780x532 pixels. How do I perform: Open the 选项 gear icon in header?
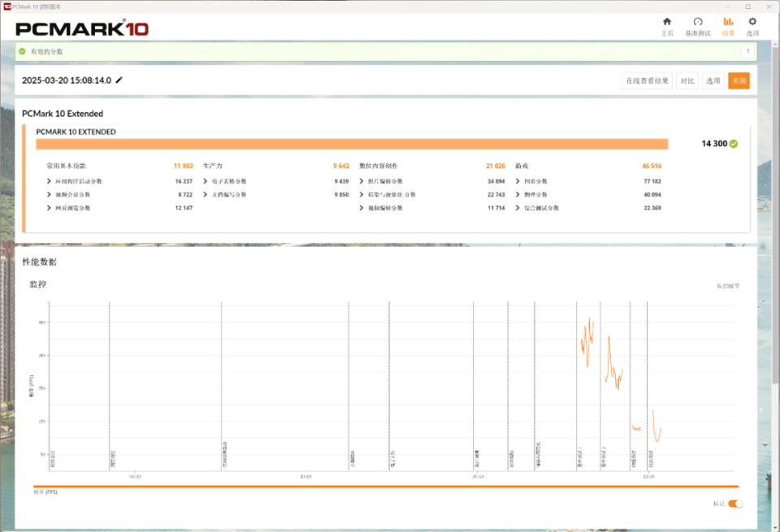(752, 21)
